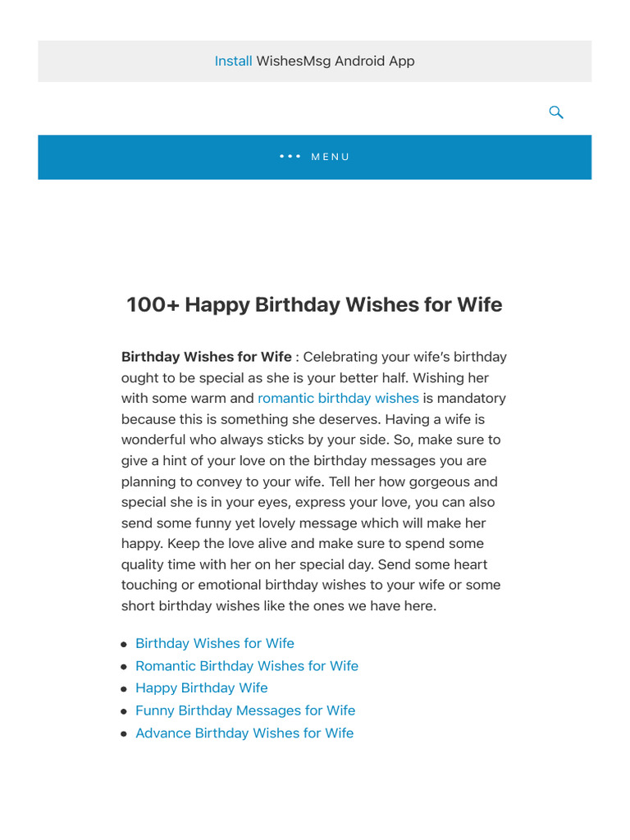Click bullet before Romantic Birthday Wishes link
The width and height of the screenshot is (630, 840).
(123, 667)
